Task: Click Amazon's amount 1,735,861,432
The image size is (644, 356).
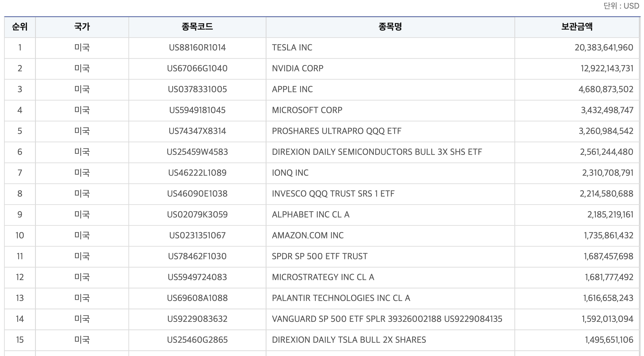Action: click(608, 235)
